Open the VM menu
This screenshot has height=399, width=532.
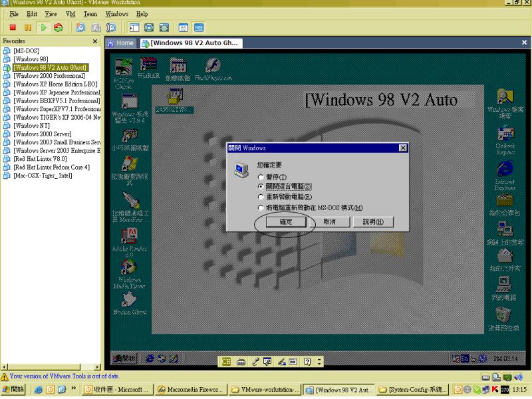pos(70,14)
